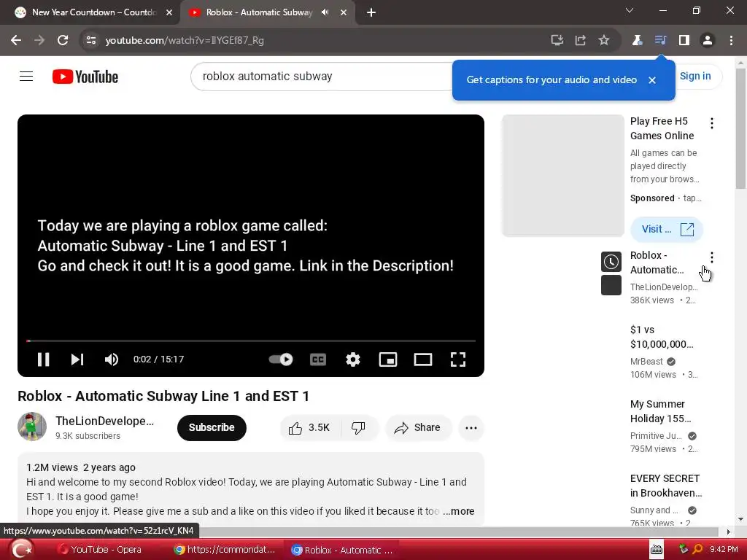Reload the current page
The width and height of the screenshot is (747, 560).
pos(63,41)
